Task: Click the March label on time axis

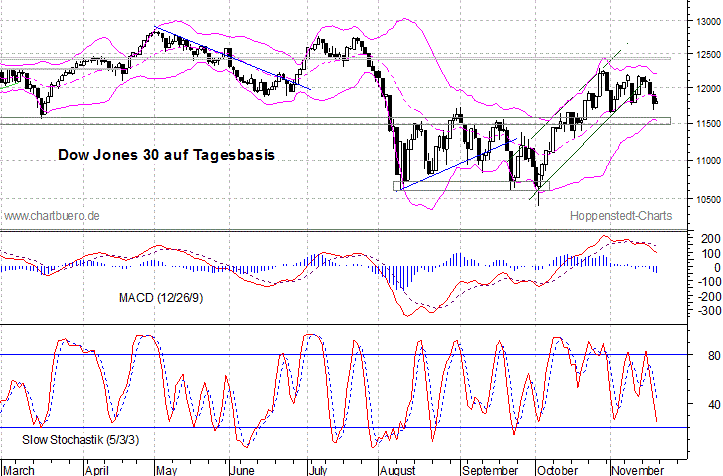Action: (x=18, y=470)
